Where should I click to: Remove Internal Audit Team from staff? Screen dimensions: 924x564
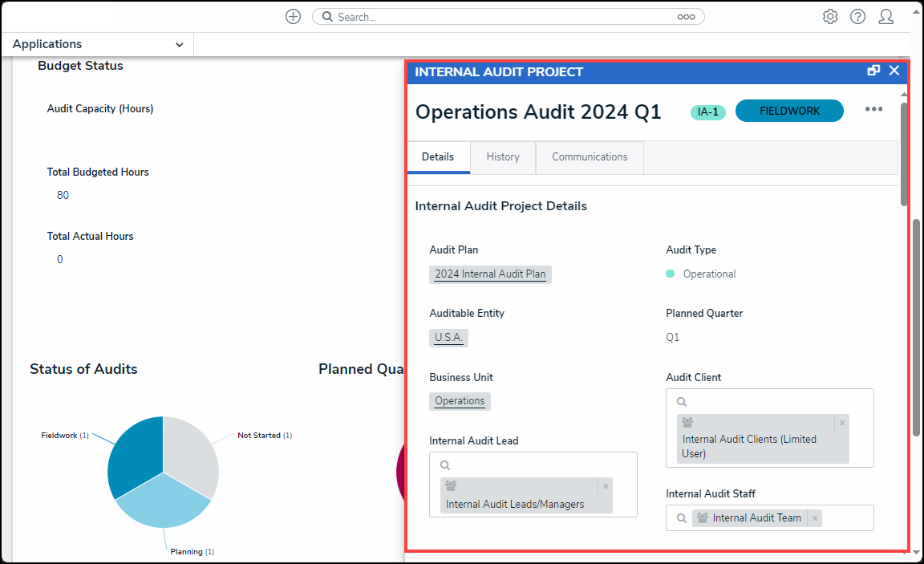click(815, 518)
